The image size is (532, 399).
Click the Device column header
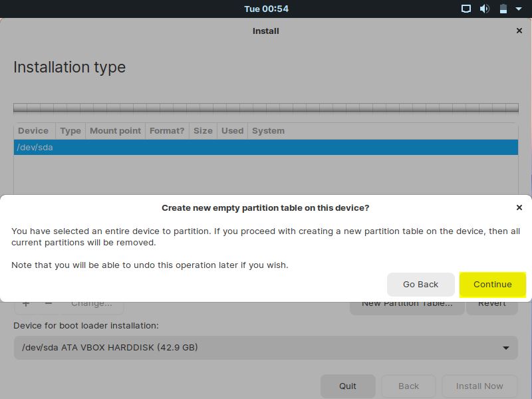[33, 130]
